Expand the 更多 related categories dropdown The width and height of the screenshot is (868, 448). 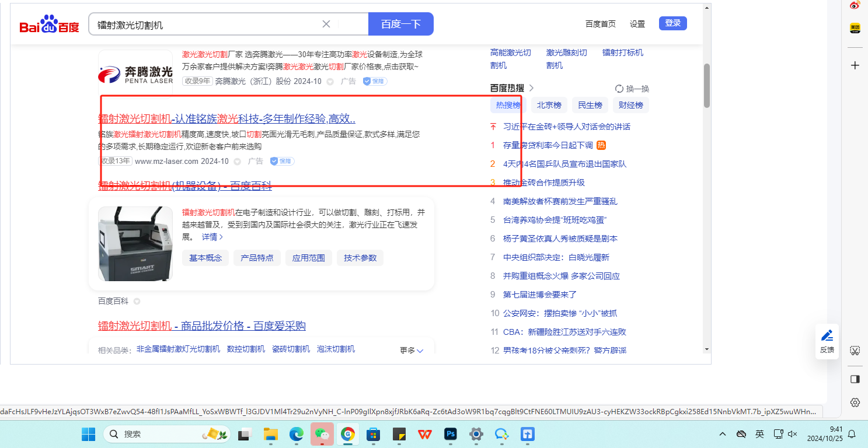coord(412,350)
